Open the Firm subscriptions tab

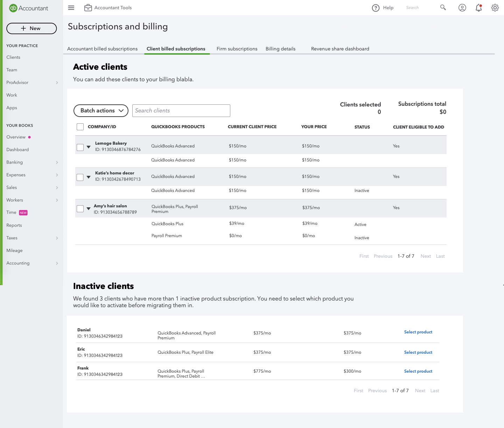click(x=237, y=49)
